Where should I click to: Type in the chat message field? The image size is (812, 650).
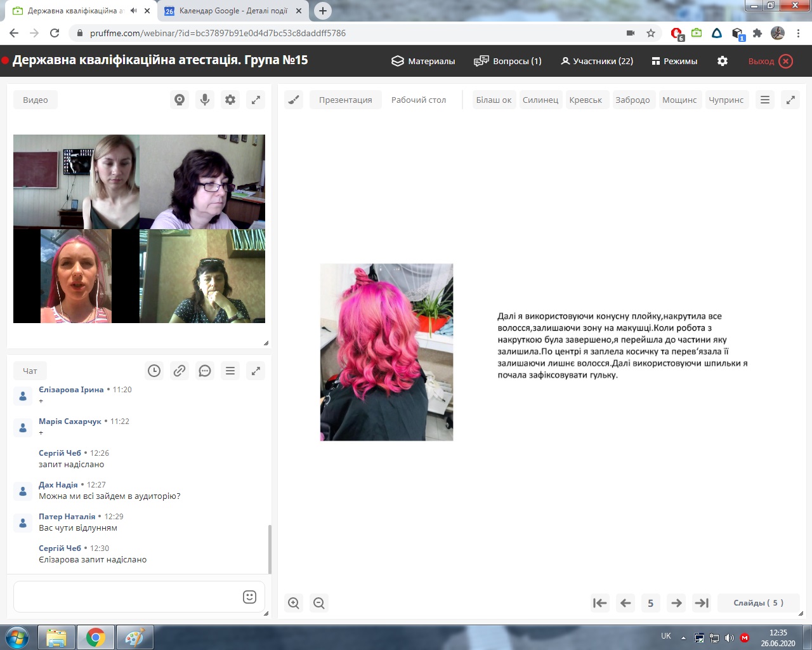127,597
